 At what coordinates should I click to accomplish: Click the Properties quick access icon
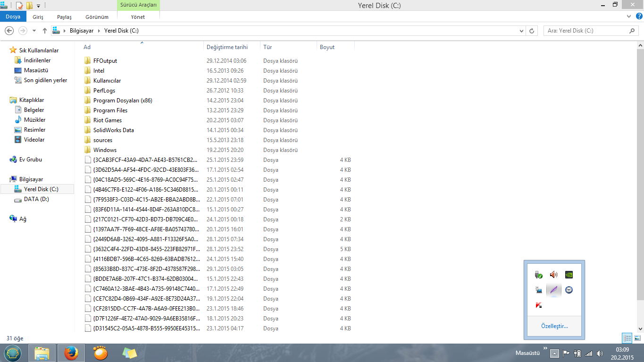20,6
